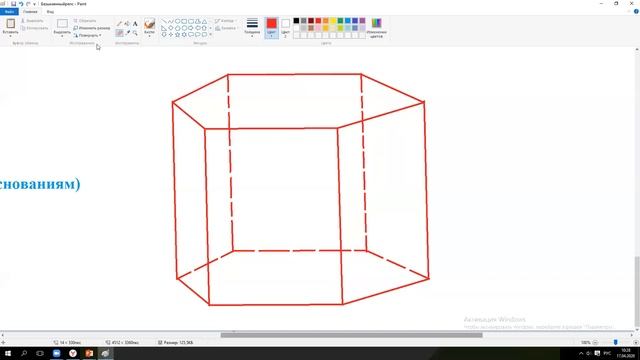Viewport: 640px width, 360px height.
Task: Pick the green color swatch
Action: pyautogui.click(x=340, y=21)
